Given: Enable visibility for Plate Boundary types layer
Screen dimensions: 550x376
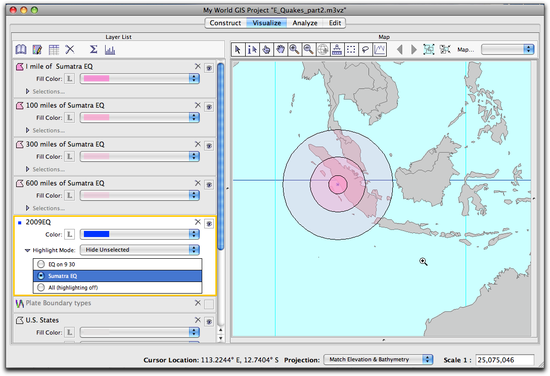Looking at the screenshot, I should click(209, 304).
